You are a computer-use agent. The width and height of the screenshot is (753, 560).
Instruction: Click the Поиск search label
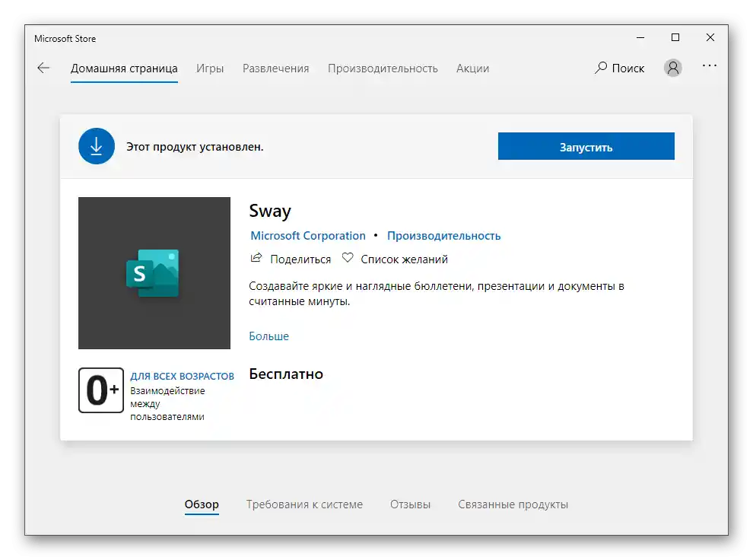pos(628,68)
